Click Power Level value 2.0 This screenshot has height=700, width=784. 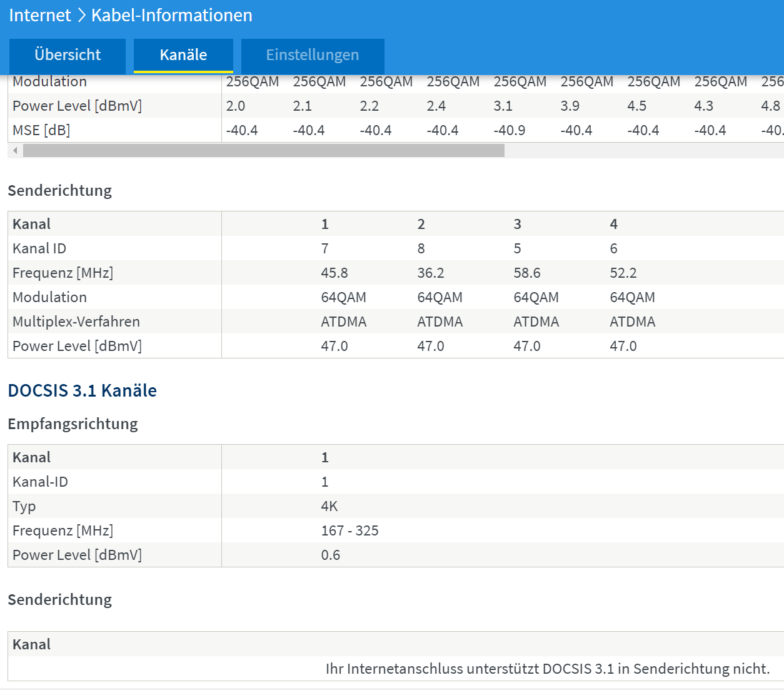(x=236, y=106)
